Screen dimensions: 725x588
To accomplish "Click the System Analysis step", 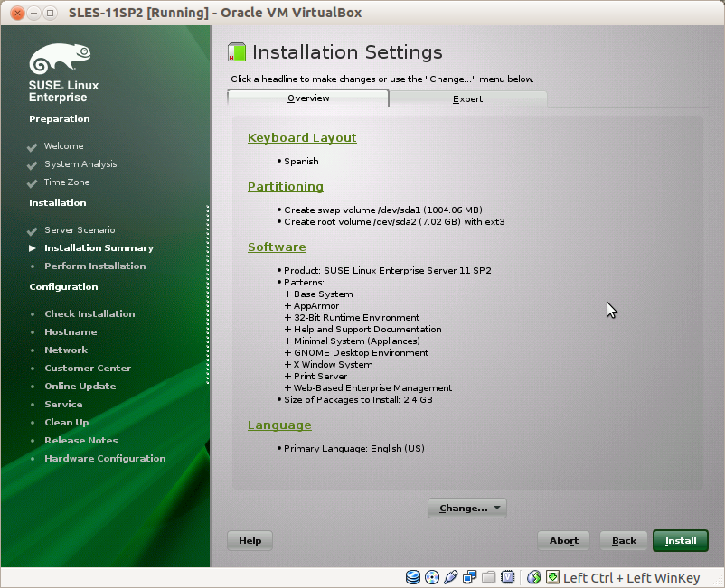I will (x=80, y=164).
